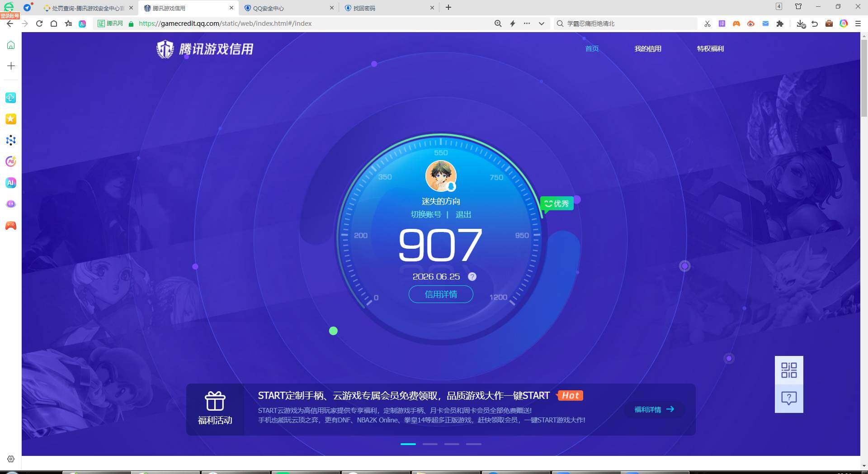Open the 信用详情 button
Viewport: 868px width, 474px height.
click(441, 294)
